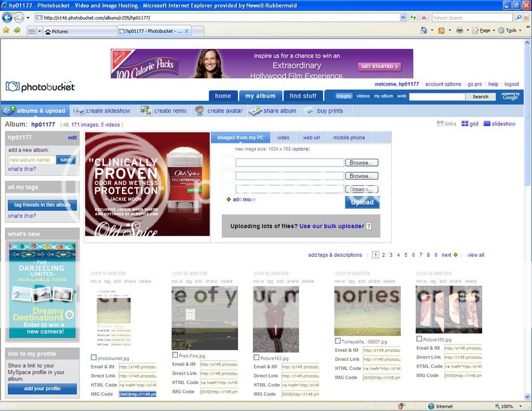Open the feeds dropdown arrow
The image size is (532, 411).
(450, 31)
